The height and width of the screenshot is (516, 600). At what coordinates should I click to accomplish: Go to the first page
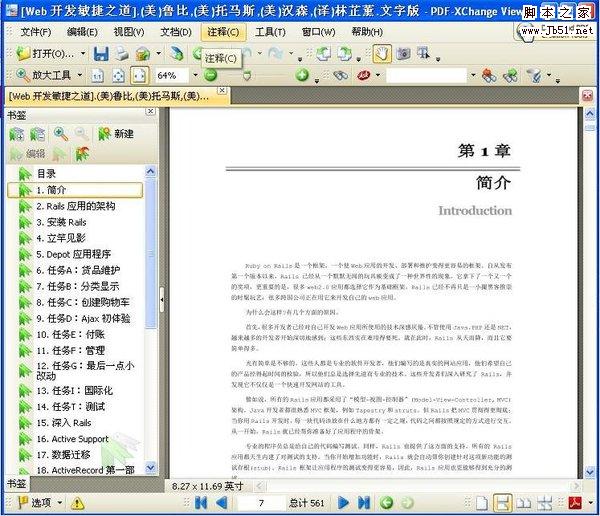pyautogui.click(x=201, y=503)
